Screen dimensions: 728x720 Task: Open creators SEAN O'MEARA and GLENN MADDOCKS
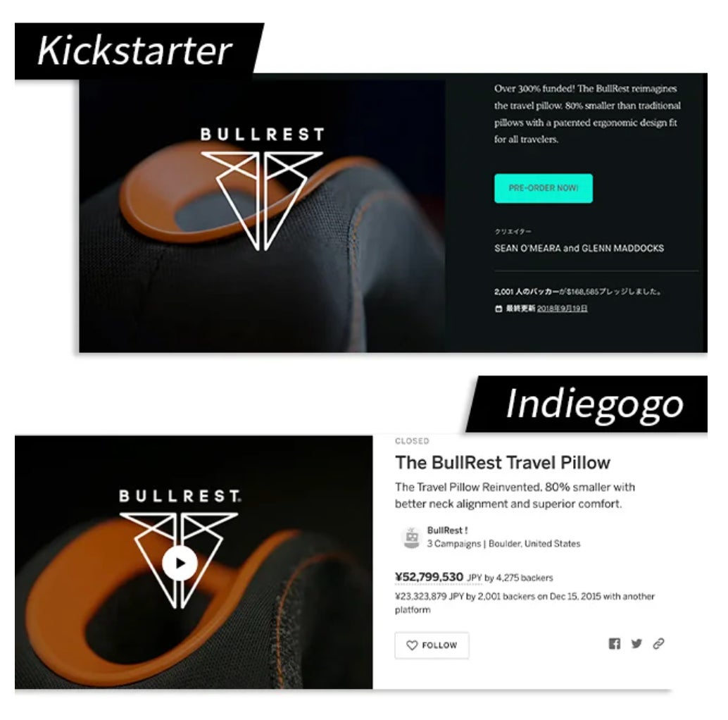[579, 248]
